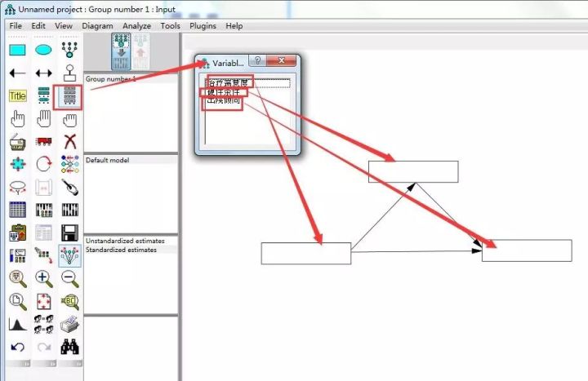Open the Help menu
Image resolution: width=588 pixels, height=381 pixels.
(x=234, y=26)
